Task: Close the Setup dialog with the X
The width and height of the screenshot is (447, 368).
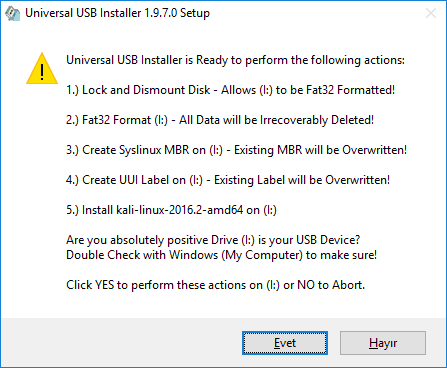Action: coord(431,13)
